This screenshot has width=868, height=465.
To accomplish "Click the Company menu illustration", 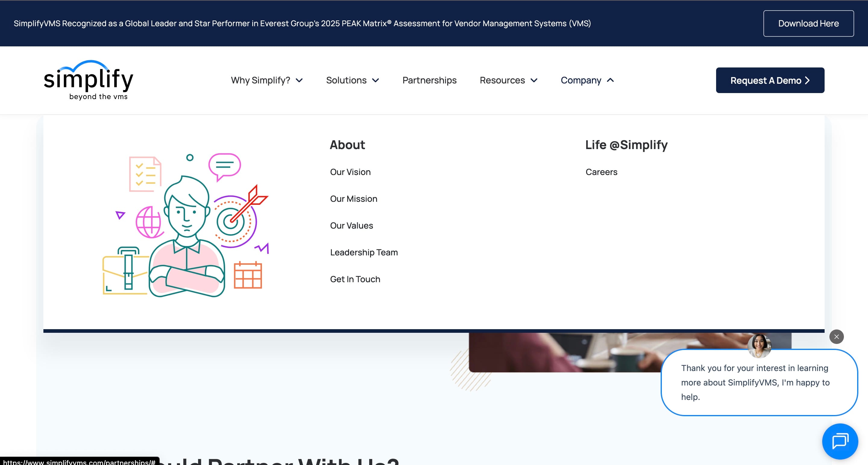I will (185, 225).
